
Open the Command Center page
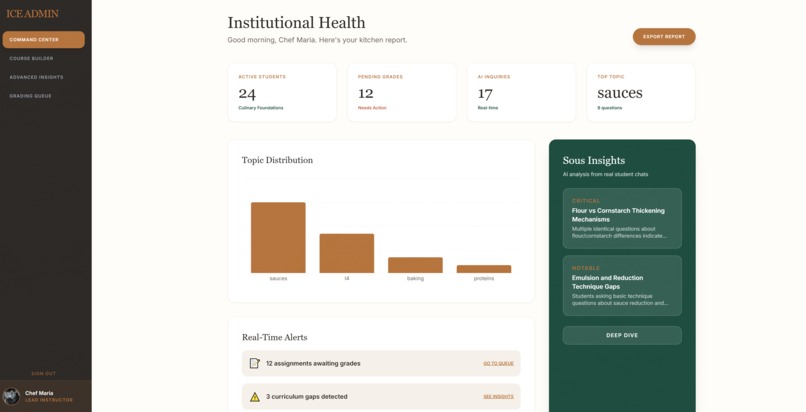(x=44, y=40)
